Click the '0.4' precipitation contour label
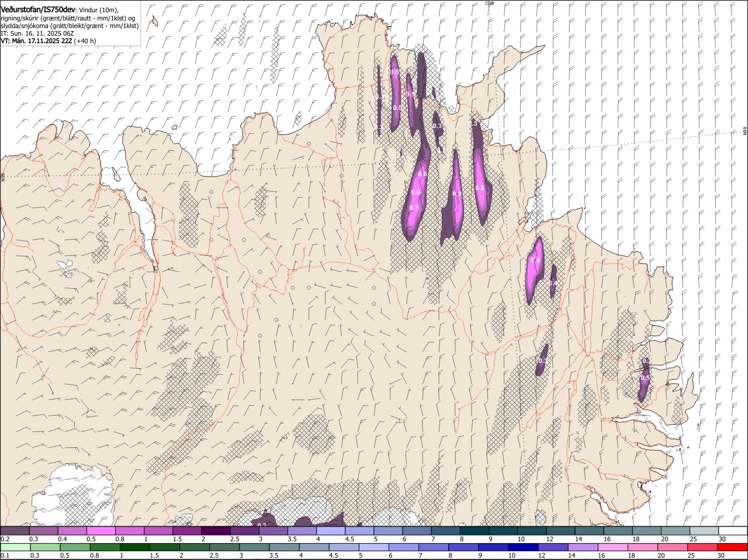This screenshot has height=560, width=748. 553,283
